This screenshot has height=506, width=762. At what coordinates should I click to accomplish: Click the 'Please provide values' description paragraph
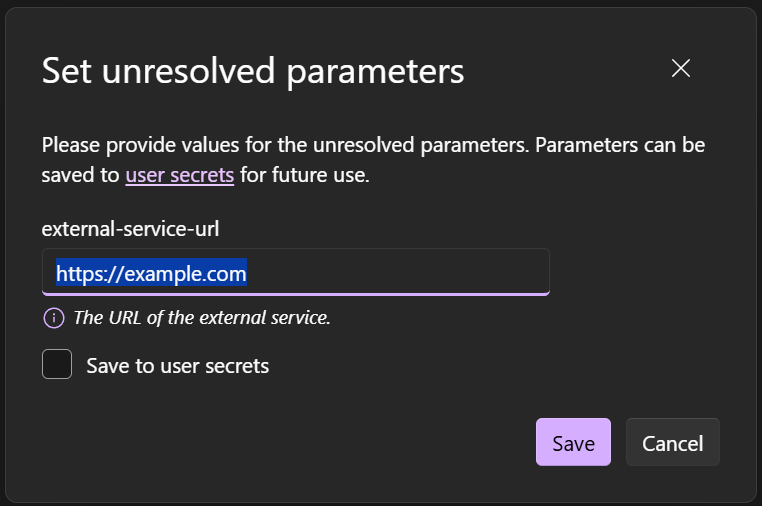coord(372,146)
